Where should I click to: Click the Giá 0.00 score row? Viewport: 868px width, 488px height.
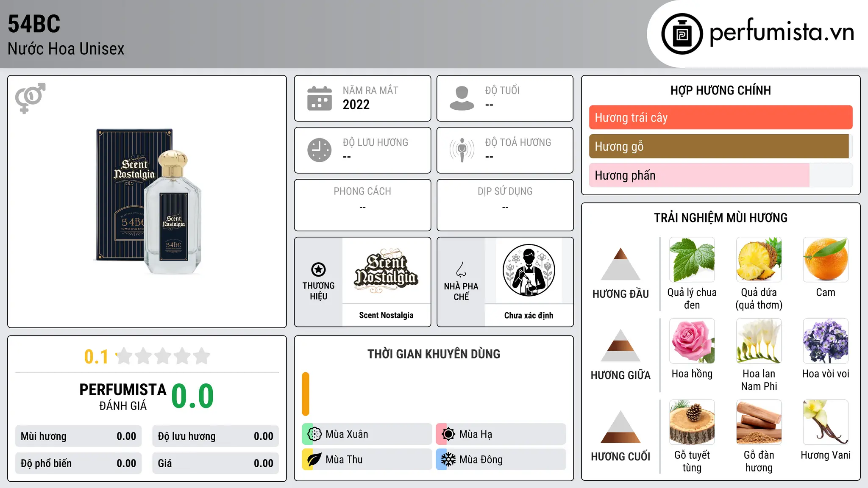point(216,463)
